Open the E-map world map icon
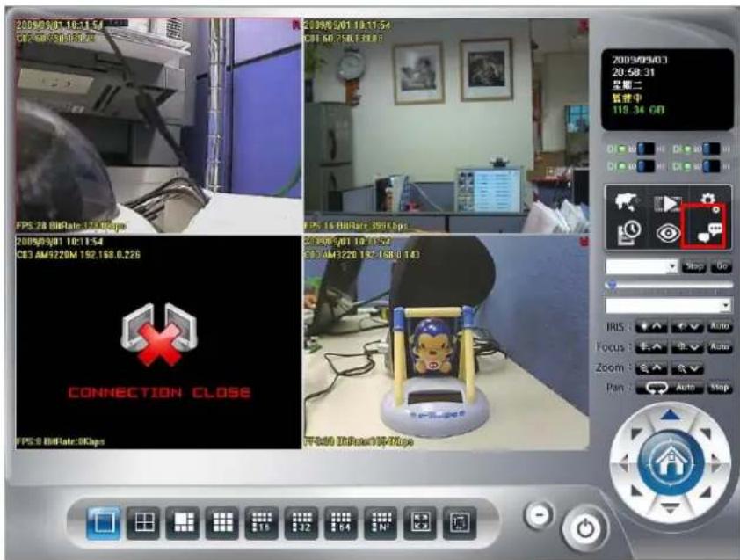The image size is (740, 560). coord(627,202)
